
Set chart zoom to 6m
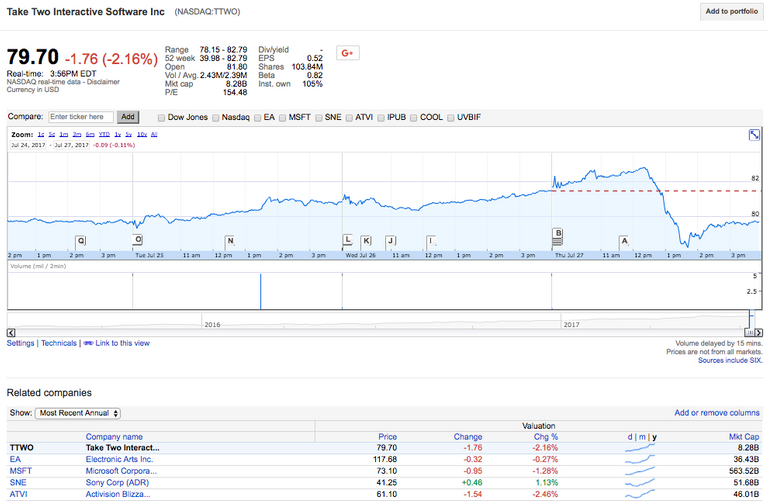90,134
